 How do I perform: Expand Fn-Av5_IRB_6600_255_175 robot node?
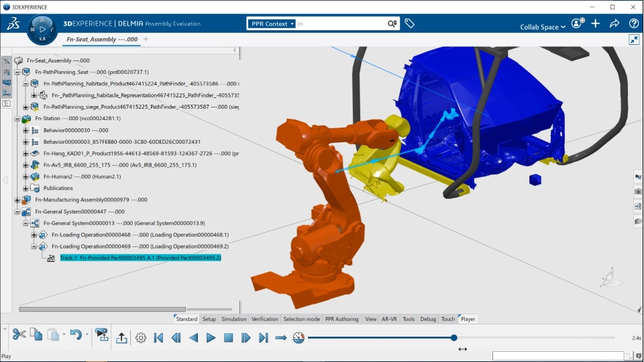pyautogui.click(x=25, y=165)
